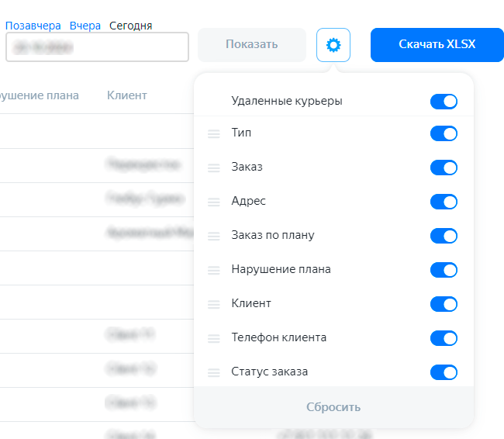Viewport: 504px width, 439px height.
Task: Click drag handle beside Нарушение плана
Action: click(x=214, y=270)
